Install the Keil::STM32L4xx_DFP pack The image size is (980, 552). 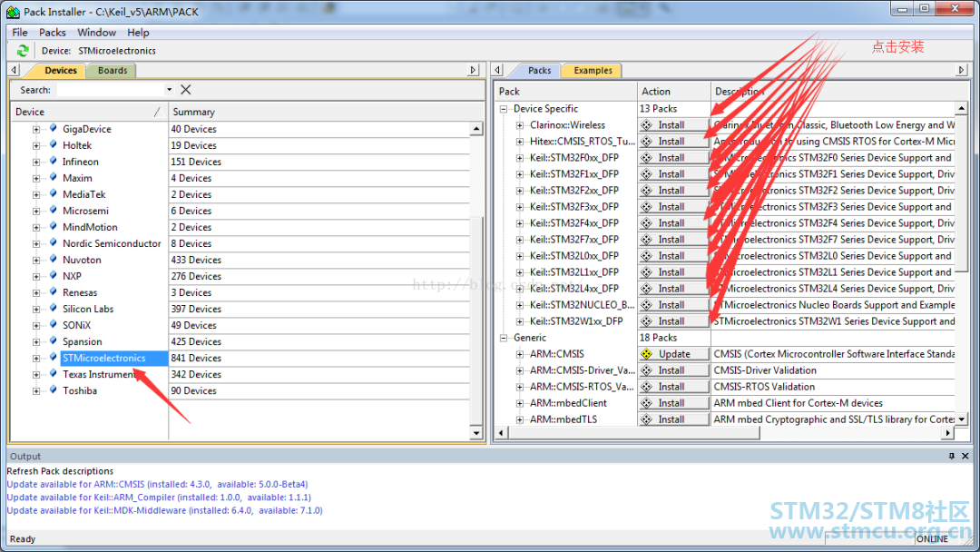[x=673, y=288]
